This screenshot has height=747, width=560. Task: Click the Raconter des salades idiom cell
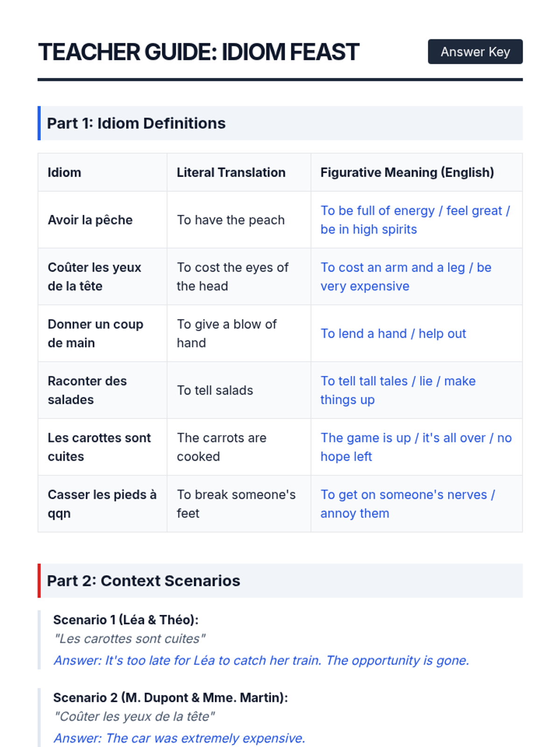tap(87, 390)
